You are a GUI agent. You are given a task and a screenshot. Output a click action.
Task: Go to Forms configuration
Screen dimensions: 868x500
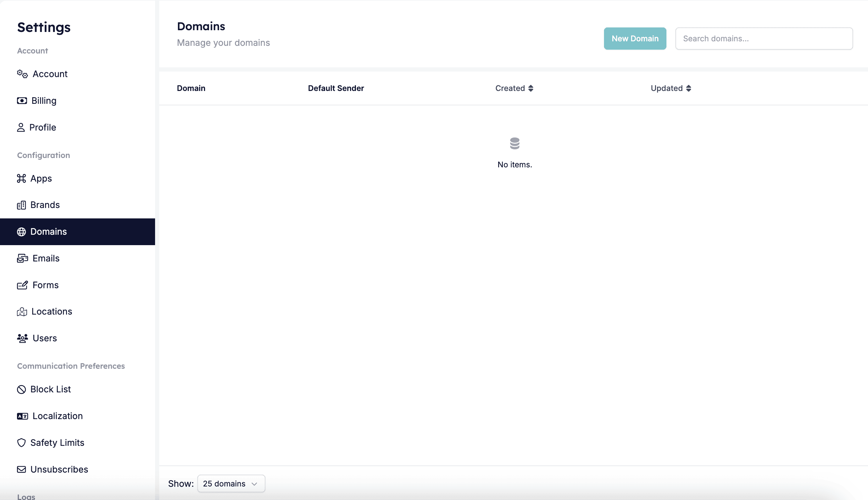(x=77, y=285)
